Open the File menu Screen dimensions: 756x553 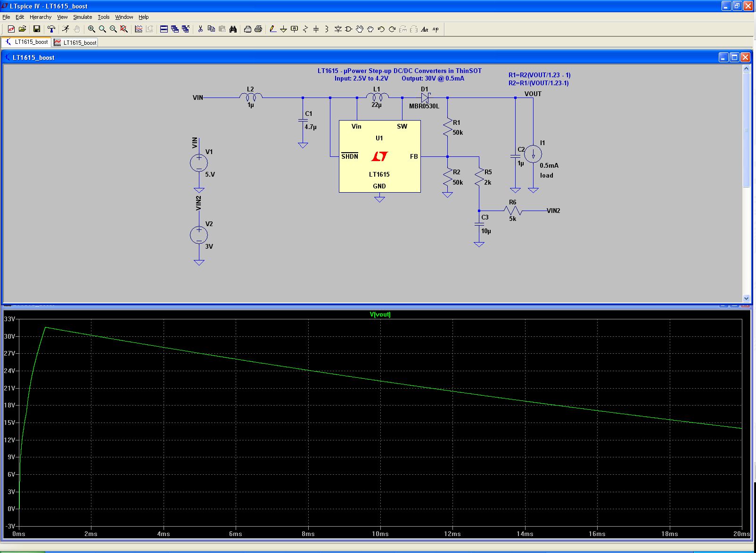[x=6, y=17]
